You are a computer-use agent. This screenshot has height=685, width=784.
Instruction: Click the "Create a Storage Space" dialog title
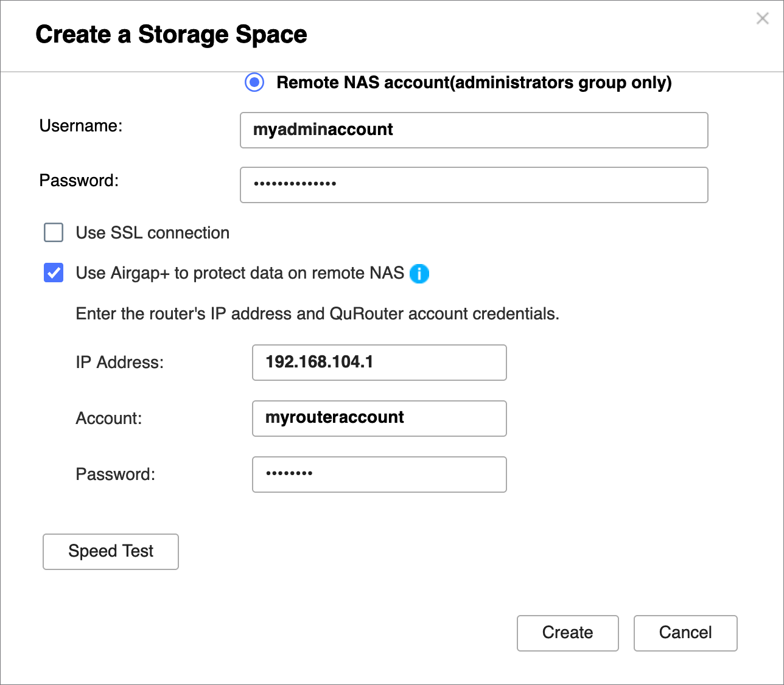171,35
